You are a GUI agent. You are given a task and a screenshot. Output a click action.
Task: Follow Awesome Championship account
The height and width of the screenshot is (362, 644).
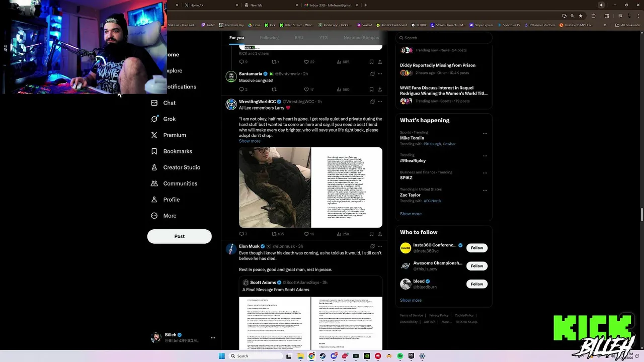click(477, 266)
